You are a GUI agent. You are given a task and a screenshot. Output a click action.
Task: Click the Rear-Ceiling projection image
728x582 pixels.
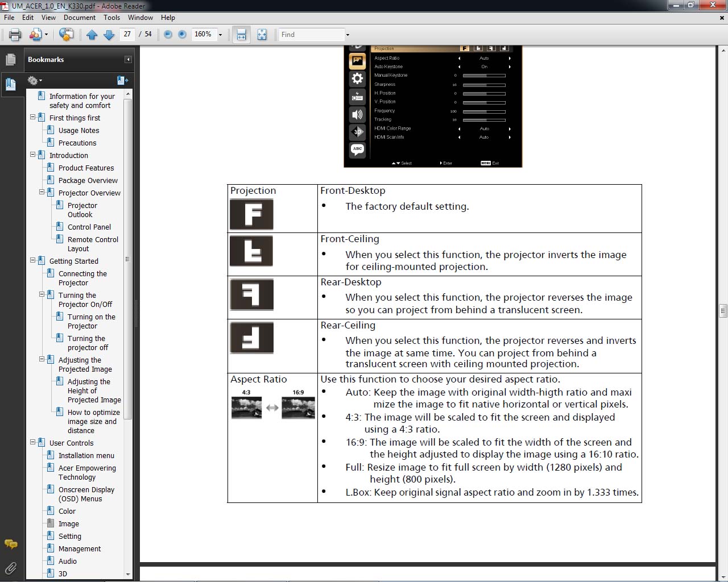click(251, 338)
